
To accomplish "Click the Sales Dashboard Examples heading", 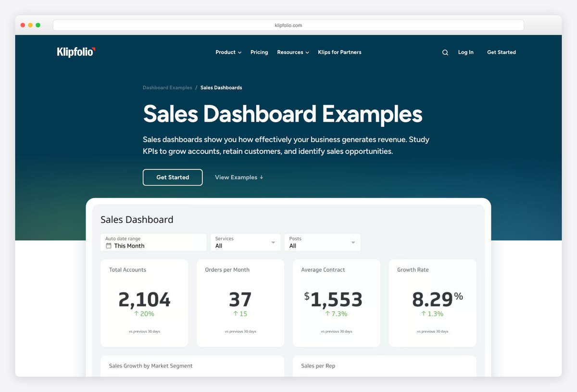I will [283, 114].
